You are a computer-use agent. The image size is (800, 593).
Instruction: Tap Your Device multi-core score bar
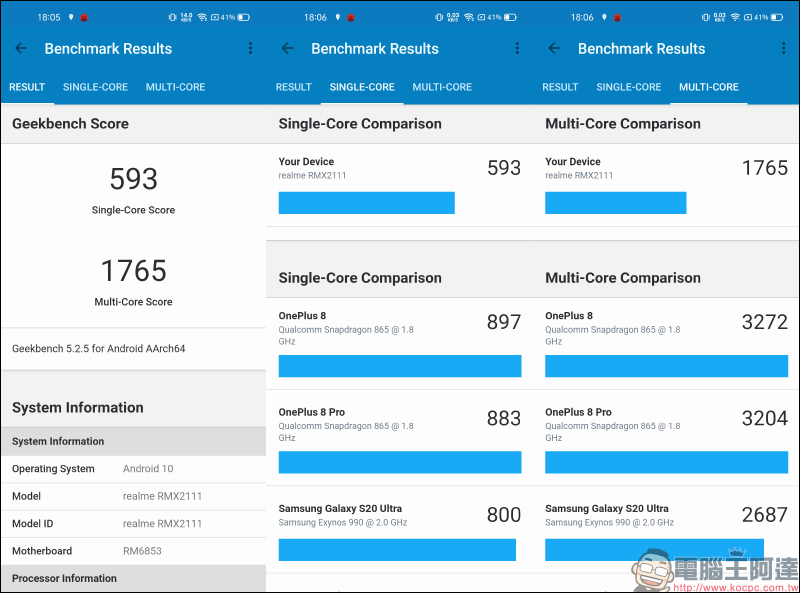pos(616,203)
